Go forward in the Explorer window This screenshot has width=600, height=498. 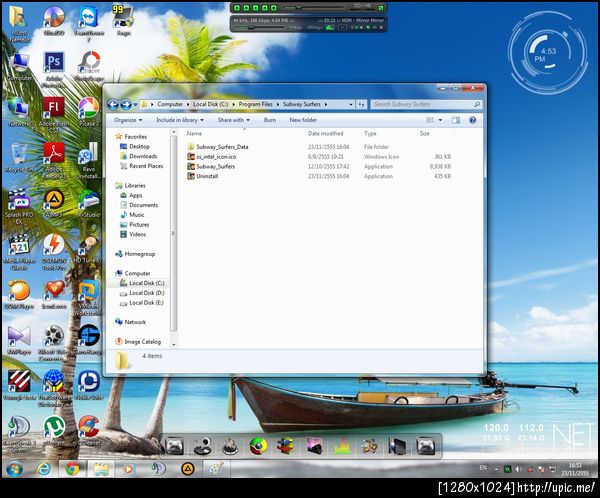coord(126,104)
